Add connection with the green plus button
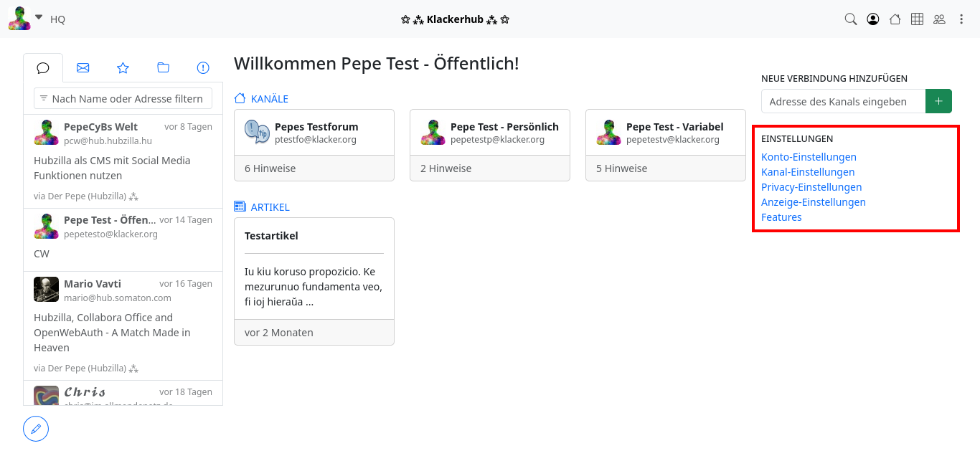 [x=938, y=101]
